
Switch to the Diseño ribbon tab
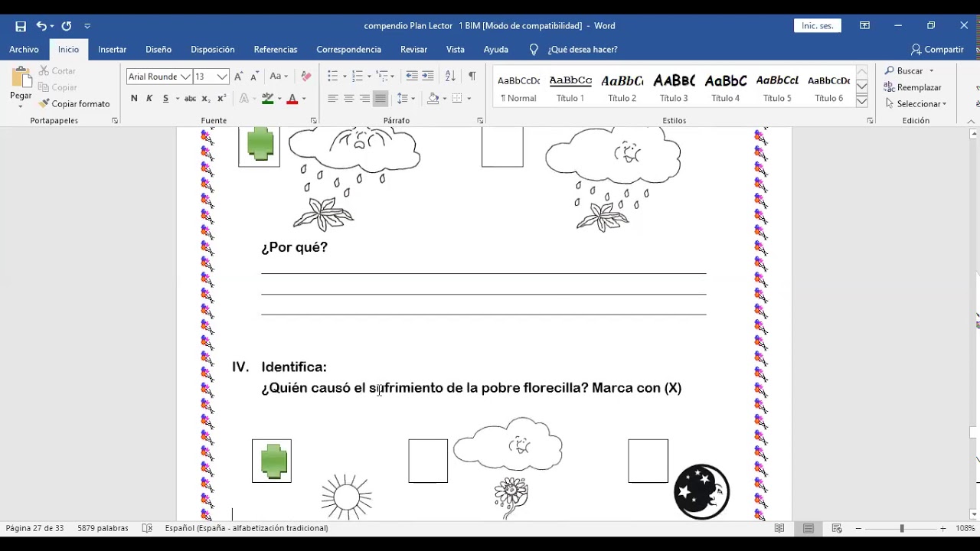pyautogui.click(x=158, y=49)
